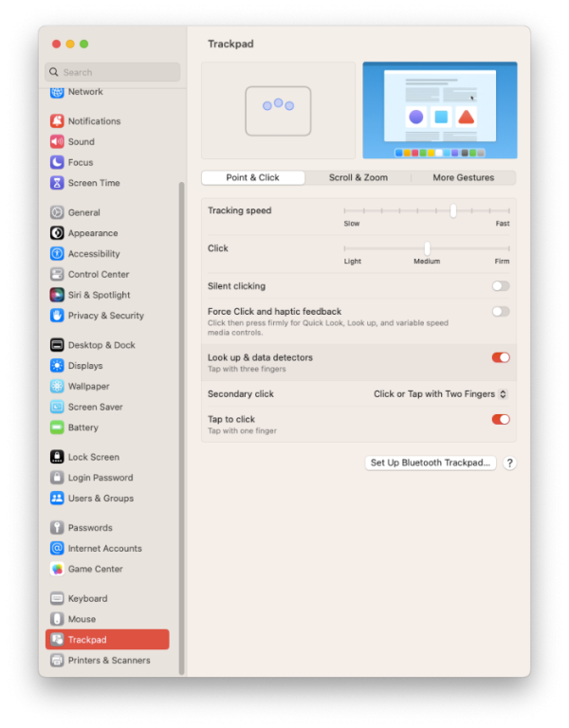This screenshot has height=728, width=569.
Task: Click the Login Password lock icon
Action: pos(57,478)
